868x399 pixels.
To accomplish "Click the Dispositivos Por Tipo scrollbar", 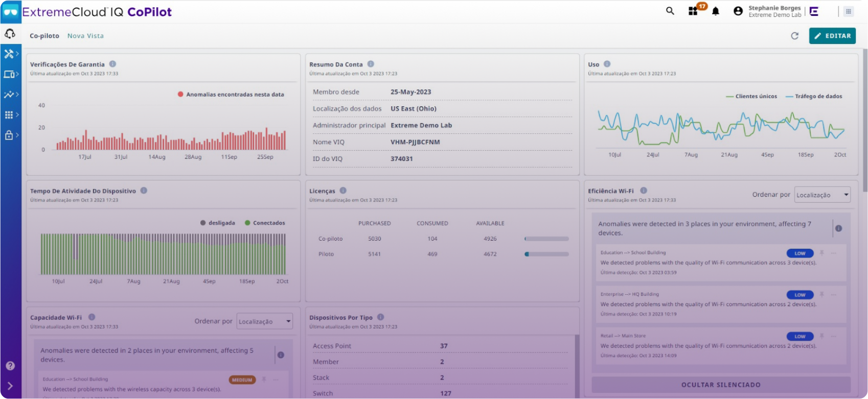I will (577, 365).
